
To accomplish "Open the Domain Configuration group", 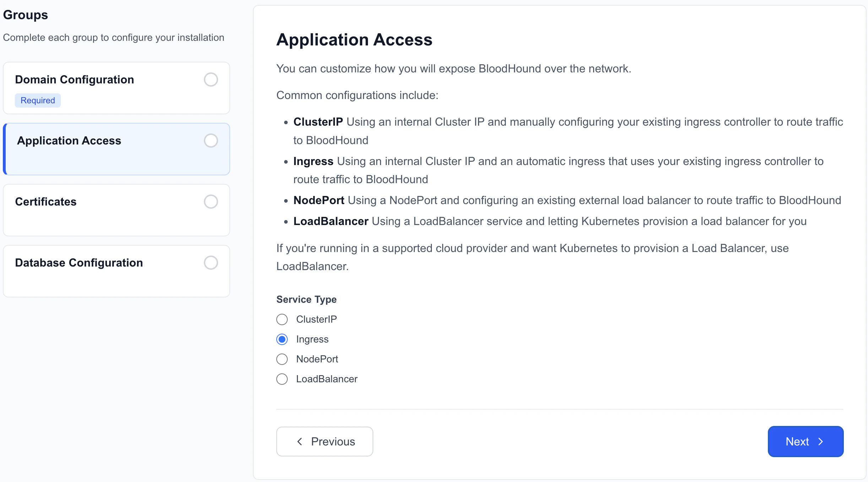I will click(116, 88).
